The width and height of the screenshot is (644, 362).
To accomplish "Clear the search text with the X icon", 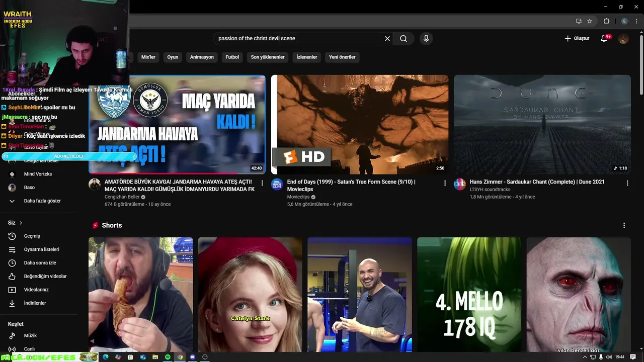I will (387, 38).
